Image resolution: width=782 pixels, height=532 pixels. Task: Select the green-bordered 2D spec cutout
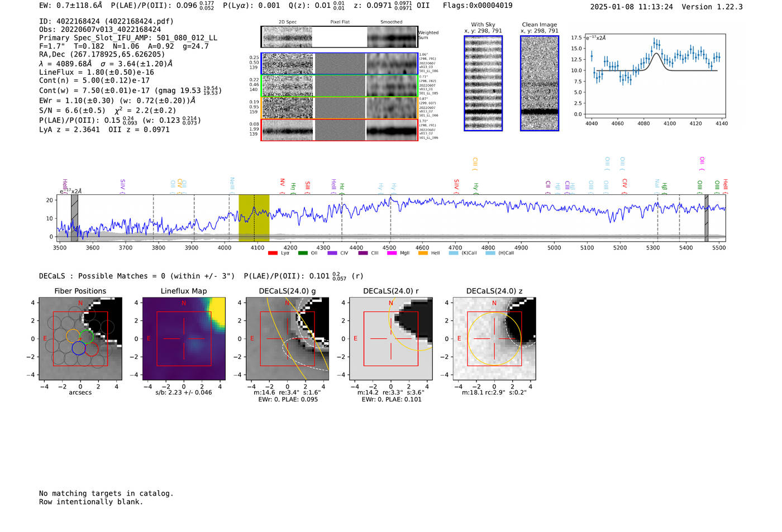pyautogui.click(x=288, y=86)
